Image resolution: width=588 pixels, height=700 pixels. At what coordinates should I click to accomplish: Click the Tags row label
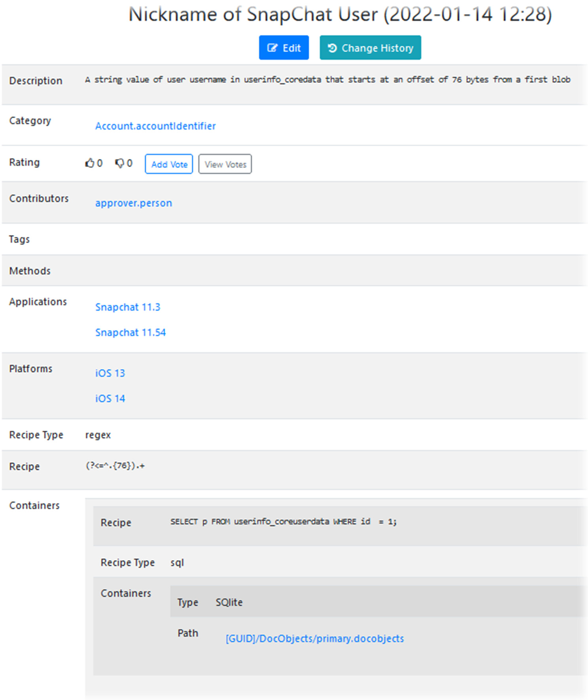pos(19,240)
